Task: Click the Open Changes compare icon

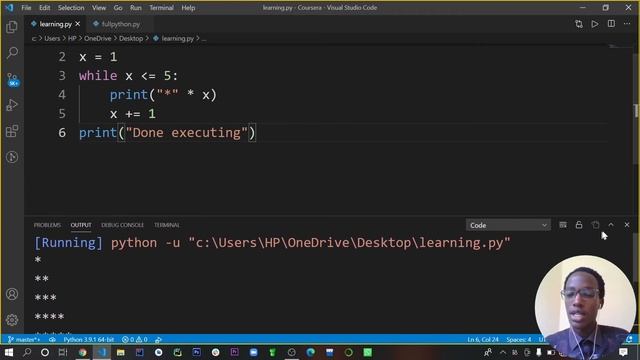Action: (579, 24)
